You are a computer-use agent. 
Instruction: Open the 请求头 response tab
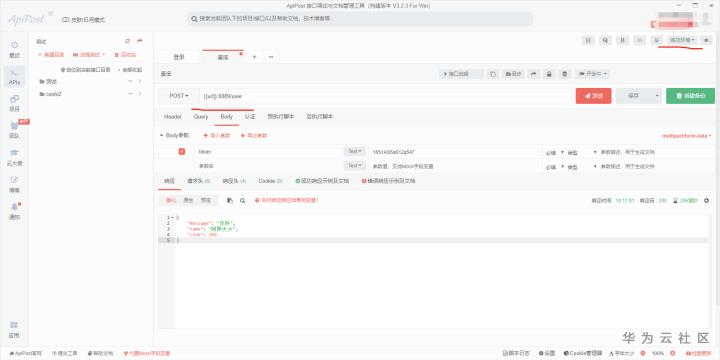[x=198, y=181]
